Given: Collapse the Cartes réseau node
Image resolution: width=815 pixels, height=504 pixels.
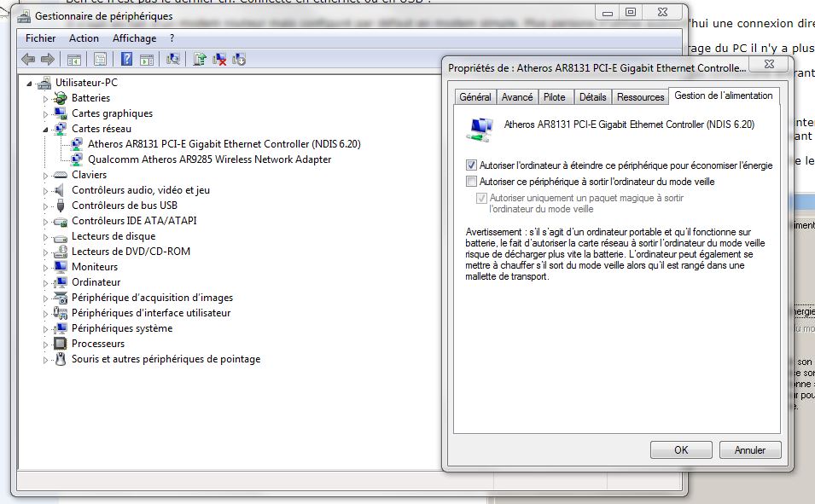Looking at the screenshot, I should click(x=45, y=130).
